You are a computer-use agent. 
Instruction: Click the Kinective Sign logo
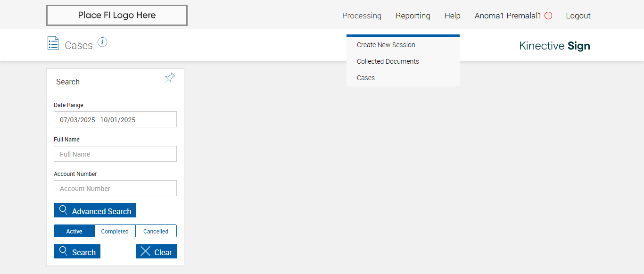pos(554,46)
